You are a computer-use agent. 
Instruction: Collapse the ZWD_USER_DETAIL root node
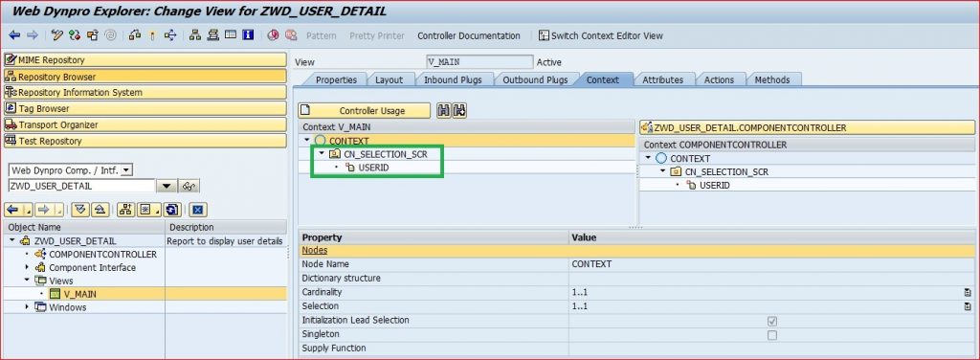pos(11,240)
